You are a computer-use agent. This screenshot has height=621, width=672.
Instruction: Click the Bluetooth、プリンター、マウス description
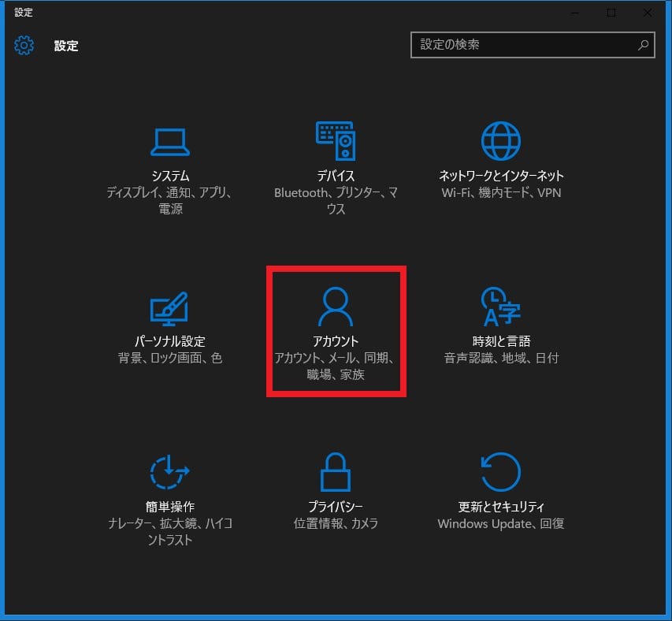(x=336, y=201)
